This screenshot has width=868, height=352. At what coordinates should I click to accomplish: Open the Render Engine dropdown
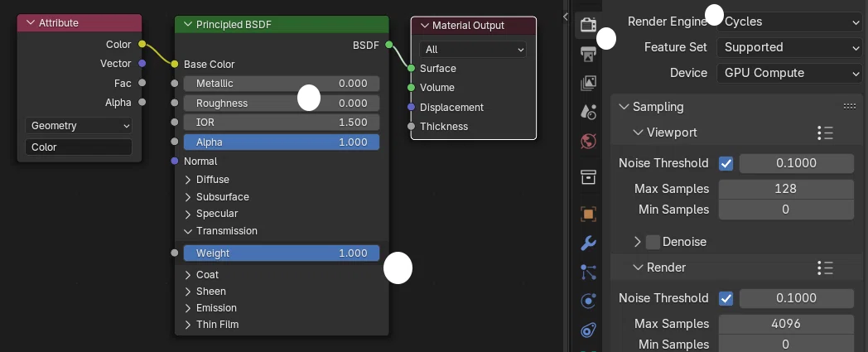pos(789,22)
